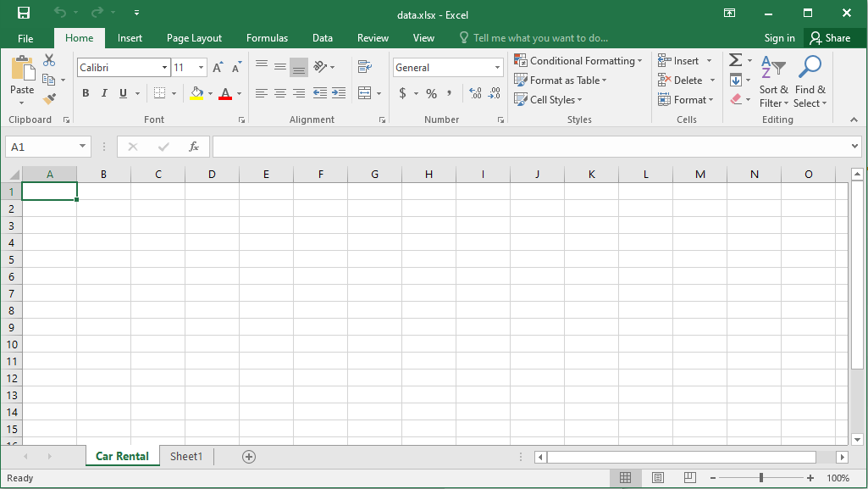The image size is (868, 489).
Task: Click the Undo arrow icon
Action: 60,12
